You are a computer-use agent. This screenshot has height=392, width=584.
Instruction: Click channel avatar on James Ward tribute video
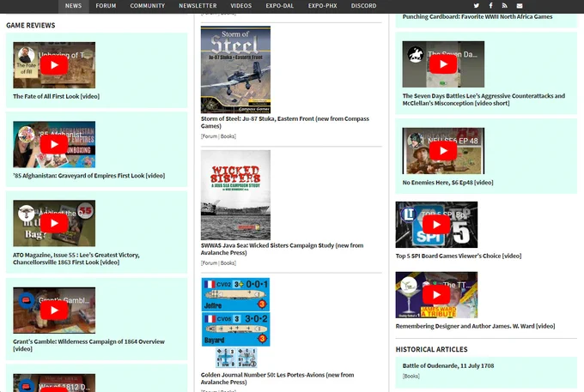408,285
